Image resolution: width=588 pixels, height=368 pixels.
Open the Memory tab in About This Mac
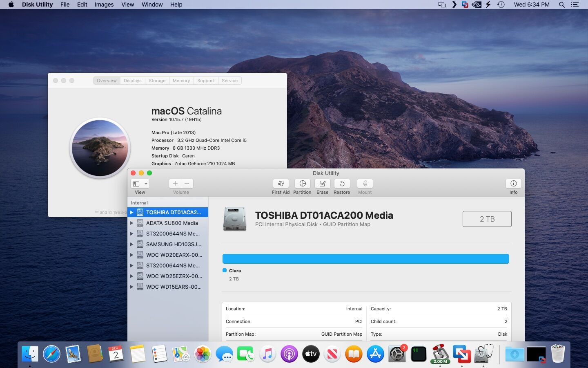(181, 81)
